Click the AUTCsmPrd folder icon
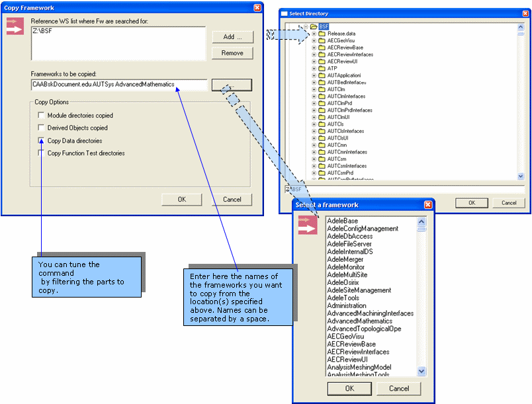The height and width of the screenshot is (404, 532). (322, 173)
